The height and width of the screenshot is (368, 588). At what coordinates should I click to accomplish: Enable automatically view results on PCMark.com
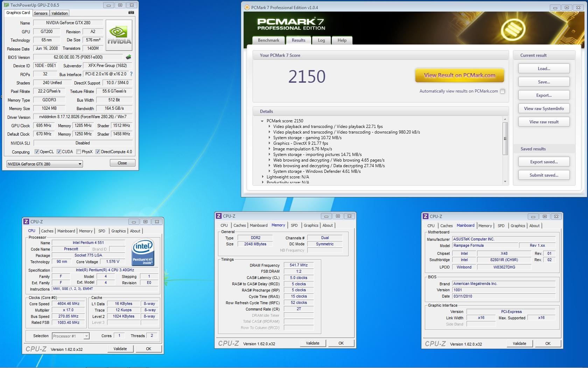503,91
